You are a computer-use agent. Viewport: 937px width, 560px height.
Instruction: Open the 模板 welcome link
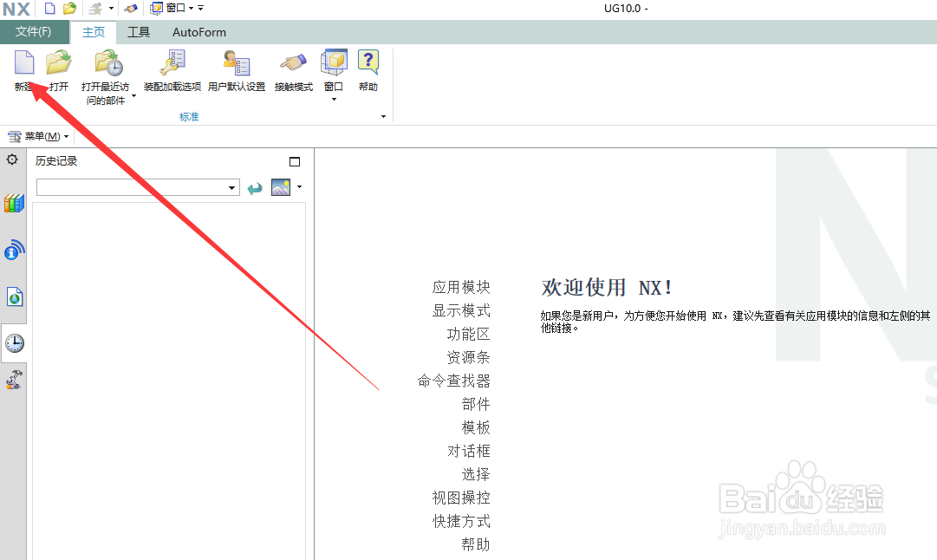point(476,427)
